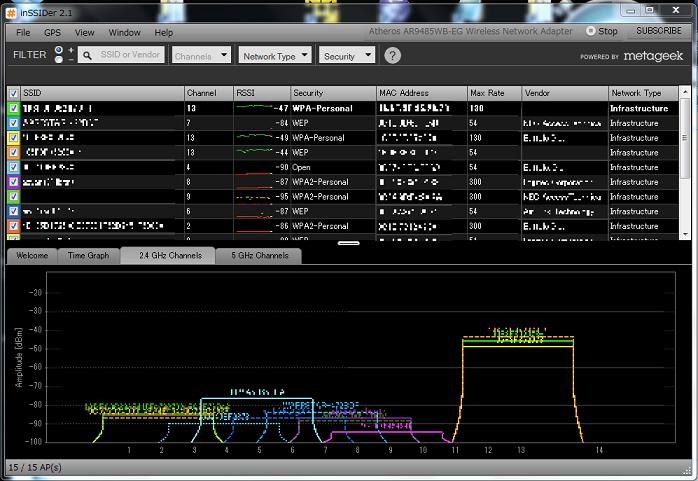
Task: Click the NEC vendor cell
Action: pyautogui.click(x=563, y=197)
